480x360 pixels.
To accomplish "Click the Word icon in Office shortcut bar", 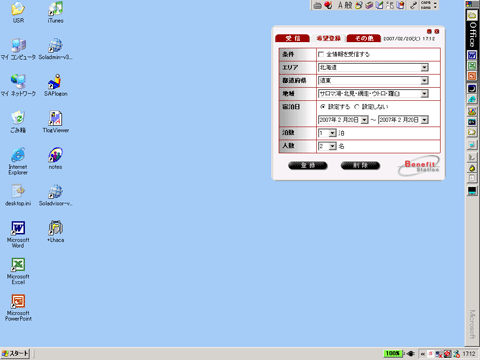I will (x=472, y=55).
